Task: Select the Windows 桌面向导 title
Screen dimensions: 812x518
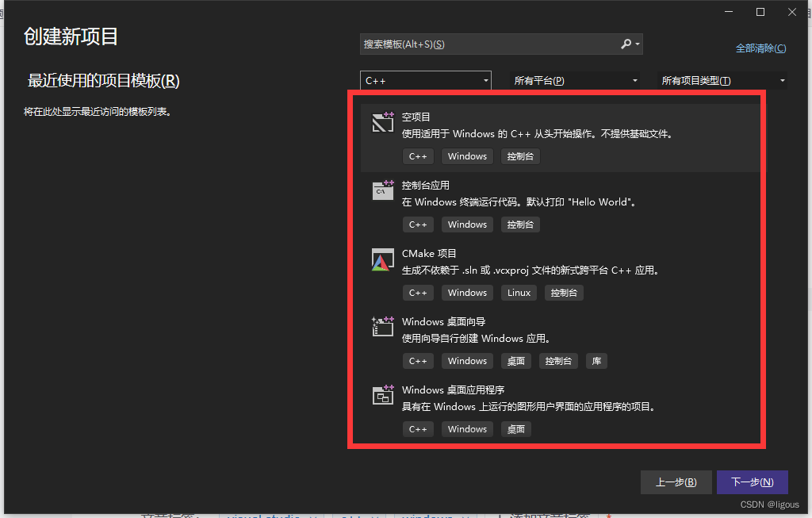Action: tap(444, 322)
